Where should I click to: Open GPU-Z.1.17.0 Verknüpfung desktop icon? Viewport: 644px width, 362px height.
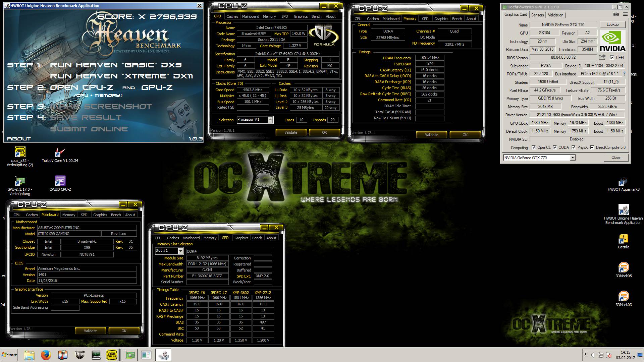point(20,186)
